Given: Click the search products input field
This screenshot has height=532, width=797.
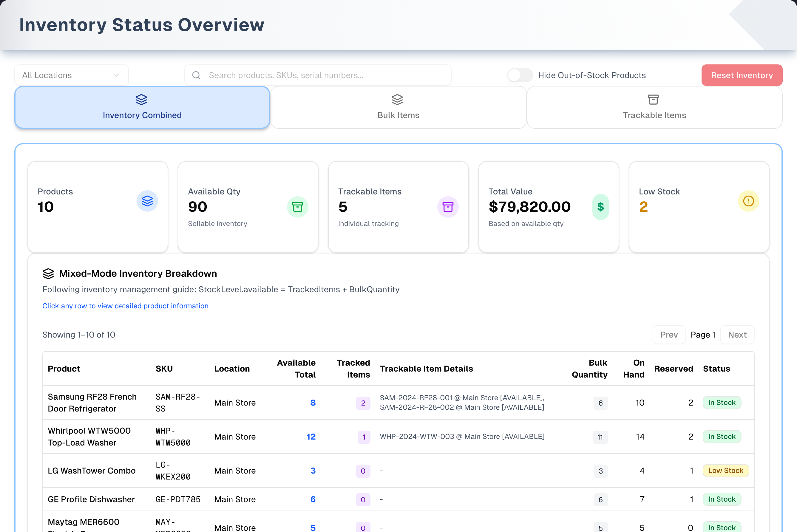Looking at the screenshot, I should [x=318, y=75].
